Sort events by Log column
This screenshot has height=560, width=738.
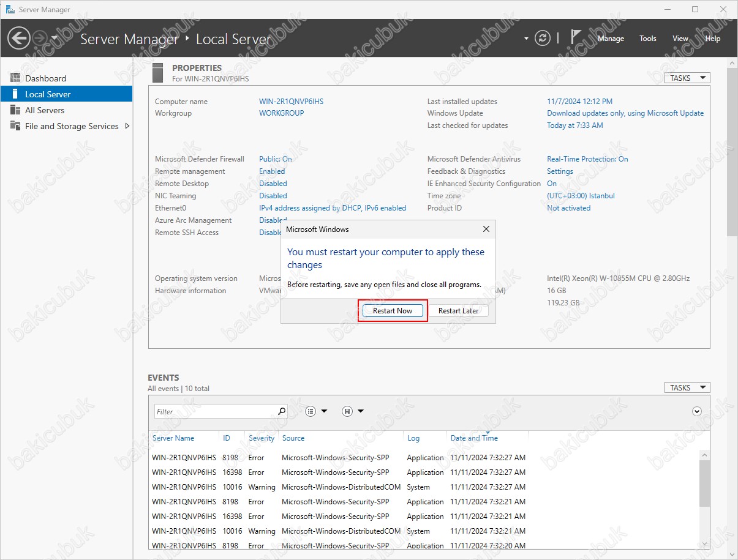(413, 438)
